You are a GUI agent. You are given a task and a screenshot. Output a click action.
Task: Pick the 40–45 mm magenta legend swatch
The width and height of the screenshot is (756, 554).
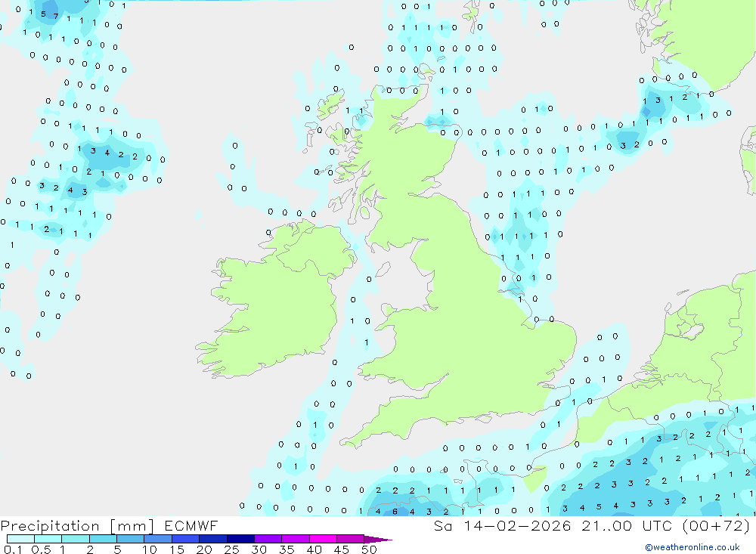[323, 539]
